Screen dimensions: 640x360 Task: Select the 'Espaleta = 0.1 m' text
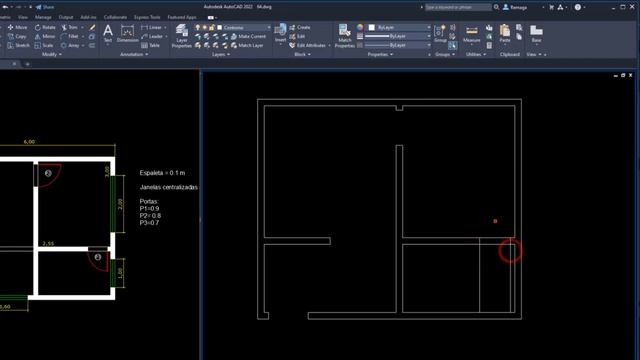162,173
